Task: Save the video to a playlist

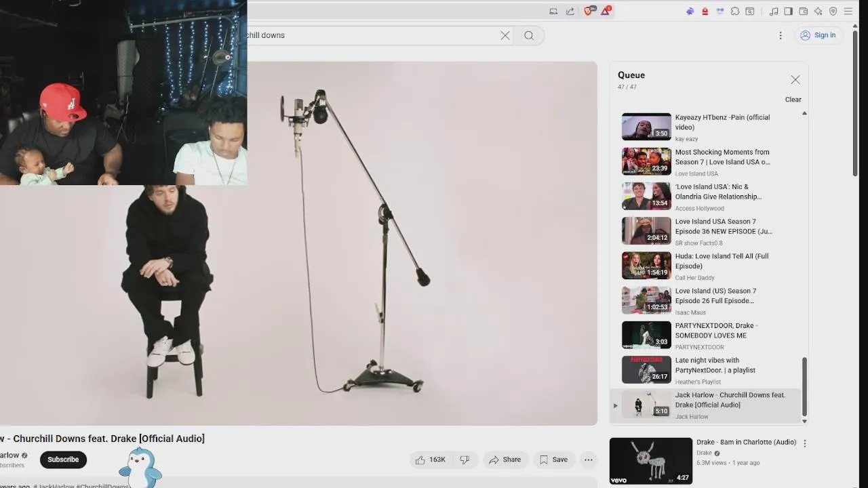Action: [553, 460]
